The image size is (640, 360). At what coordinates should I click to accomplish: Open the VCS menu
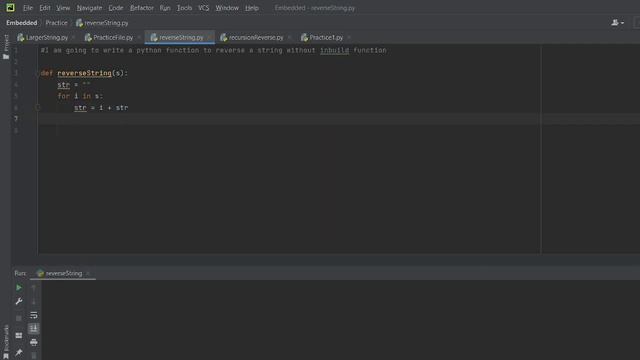203,8
